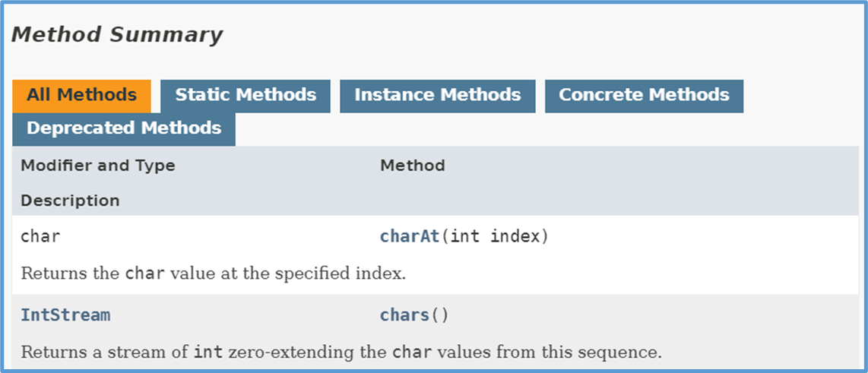Click the char return type cell
Image resolution: width=868 pixels, height=373 pixels.
click(x=40, y=237)
